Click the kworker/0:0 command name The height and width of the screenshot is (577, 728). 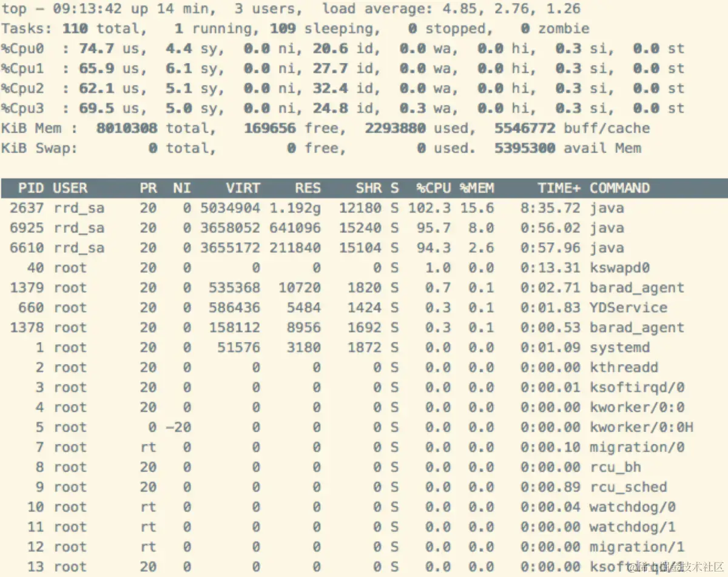point(637,408)
